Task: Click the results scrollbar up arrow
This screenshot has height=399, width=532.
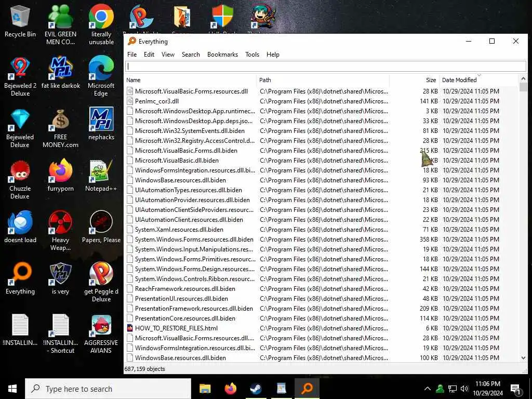Action: point(523,78)
